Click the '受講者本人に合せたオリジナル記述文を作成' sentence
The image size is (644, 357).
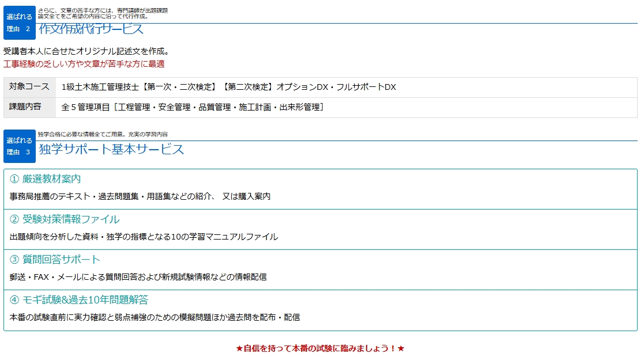tap(86, 51)
